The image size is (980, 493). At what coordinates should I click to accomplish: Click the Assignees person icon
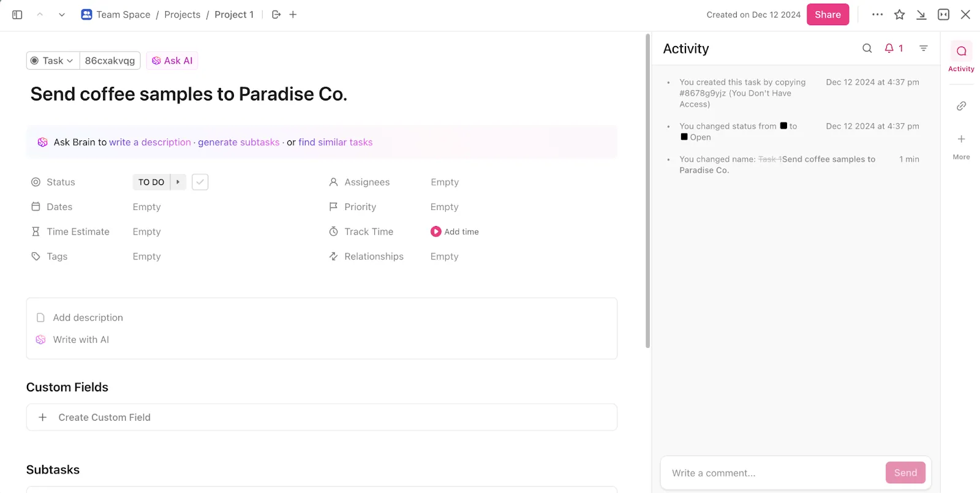point(334,182)
